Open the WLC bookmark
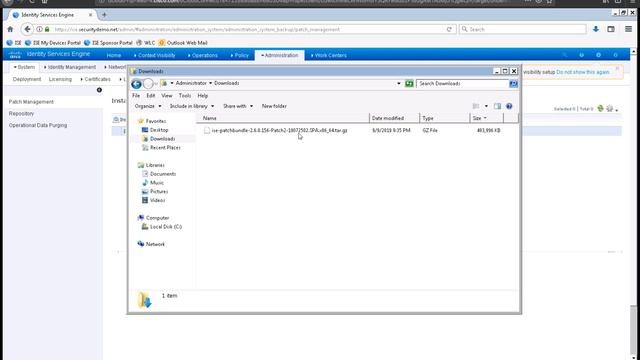The image size is (640, 360). (146, 42)
